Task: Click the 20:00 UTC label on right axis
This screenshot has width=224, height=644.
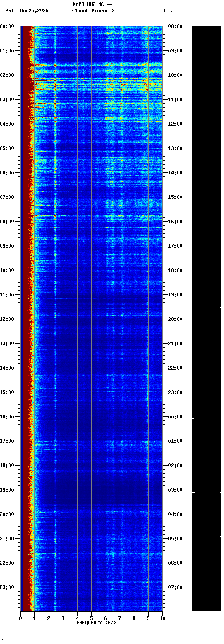Action: pos(175,319)
